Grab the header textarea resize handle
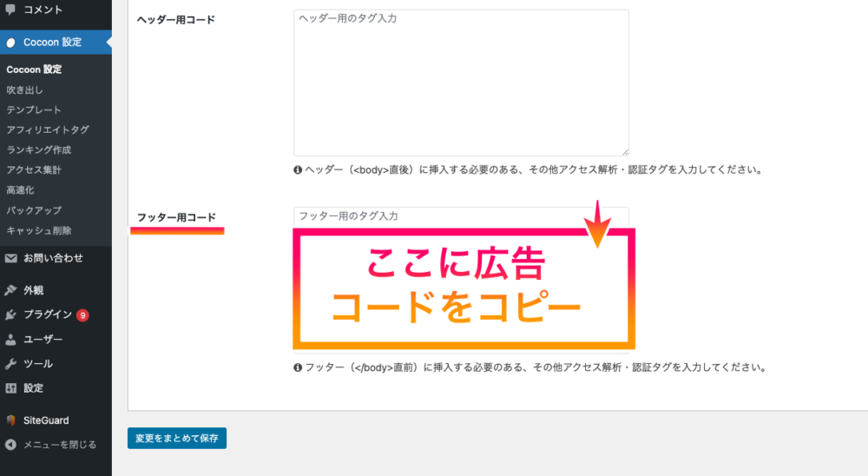Image resolution: width=868 pixels, height=476 pixels. point(625,152)
